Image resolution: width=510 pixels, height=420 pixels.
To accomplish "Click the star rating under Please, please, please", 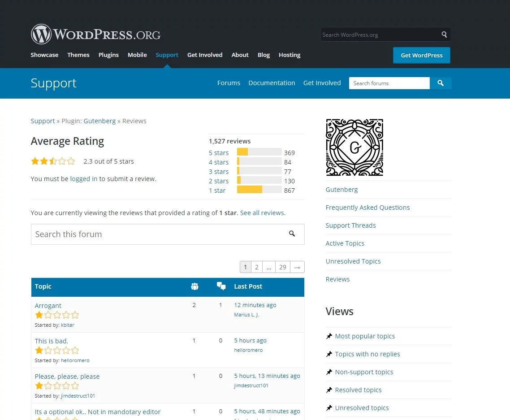I will tap(57, 386).
